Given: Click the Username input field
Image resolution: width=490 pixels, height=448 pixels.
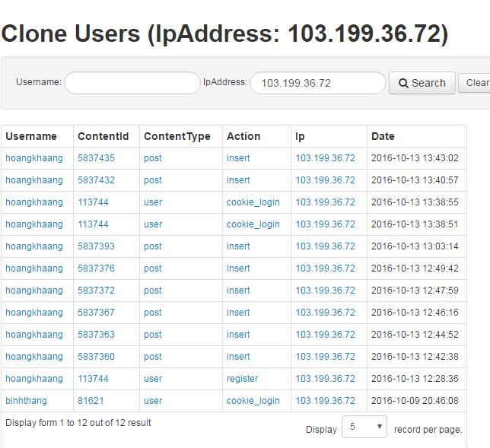Looking at the screenshot, I should pos(132,83).
